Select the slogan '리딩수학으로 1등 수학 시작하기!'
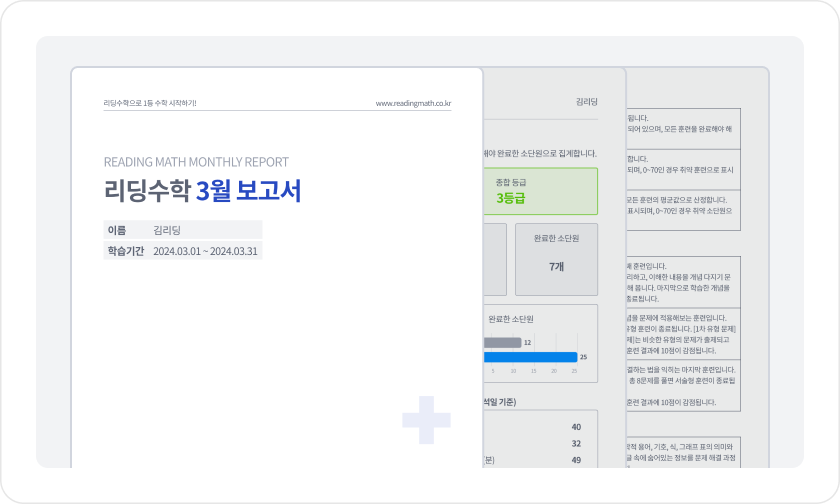The image size is (840, 504). pyautogui.click(x=150, y=103)
